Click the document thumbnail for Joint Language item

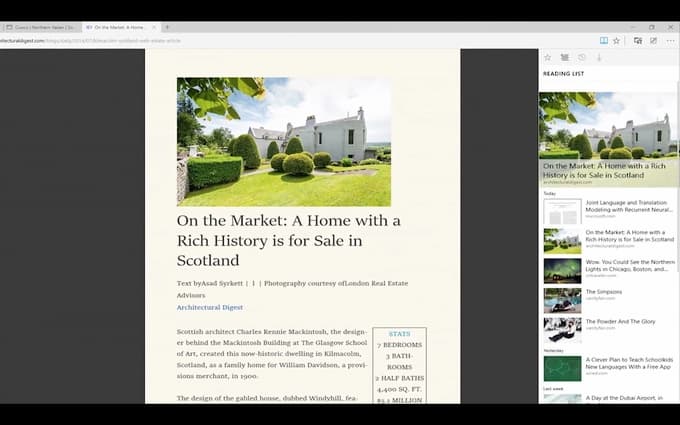[562, 211]
